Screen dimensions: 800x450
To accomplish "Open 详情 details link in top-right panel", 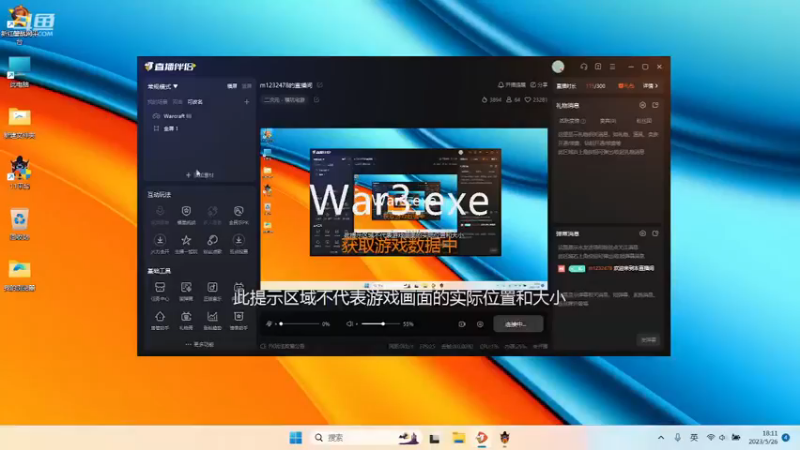I will tap(651, 86).
